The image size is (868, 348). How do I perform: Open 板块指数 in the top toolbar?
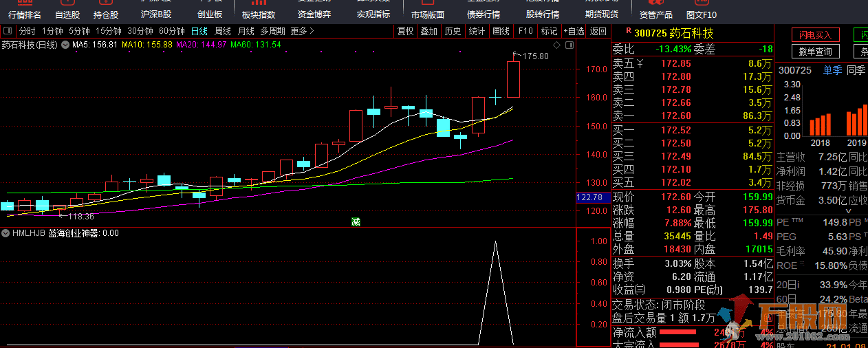coord(259,14)
